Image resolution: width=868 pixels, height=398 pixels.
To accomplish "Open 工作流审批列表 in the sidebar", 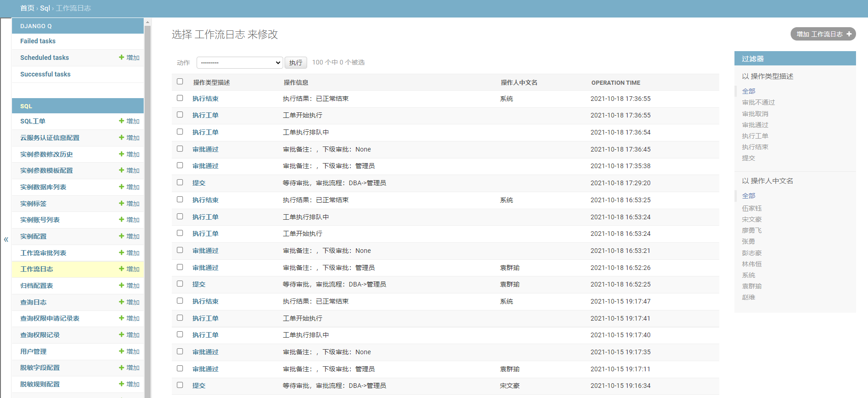I will [43, 253].
